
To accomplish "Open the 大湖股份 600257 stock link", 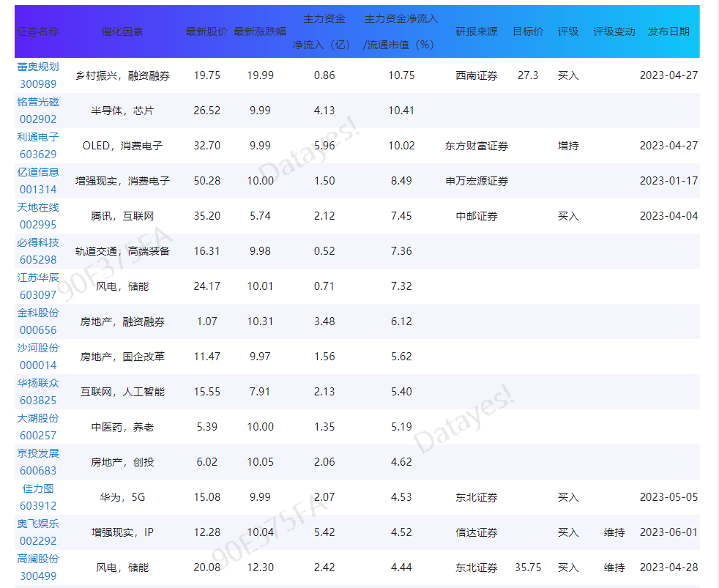I will (38, 427).
